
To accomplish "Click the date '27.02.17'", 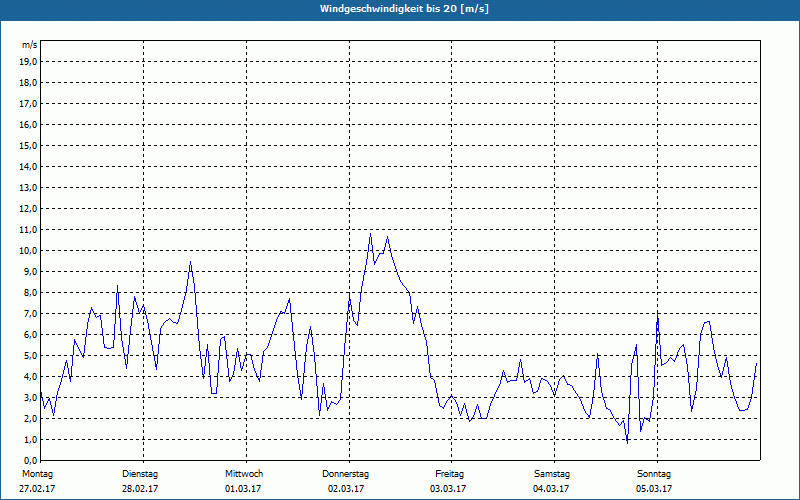I will [37, 489].
